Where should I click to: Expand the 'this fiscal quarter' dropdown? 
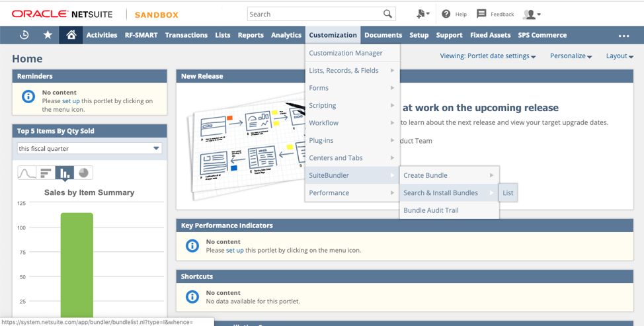[89, 149]
